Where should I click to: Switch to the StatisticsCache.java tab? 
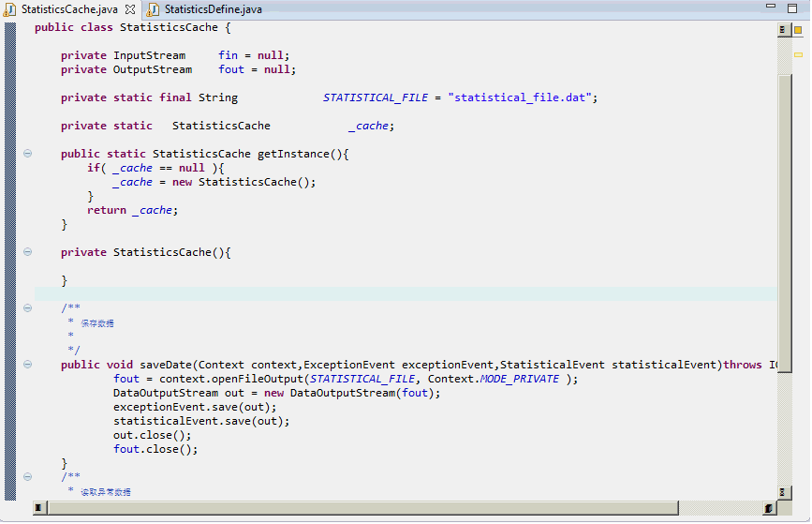tap(69, 9)
